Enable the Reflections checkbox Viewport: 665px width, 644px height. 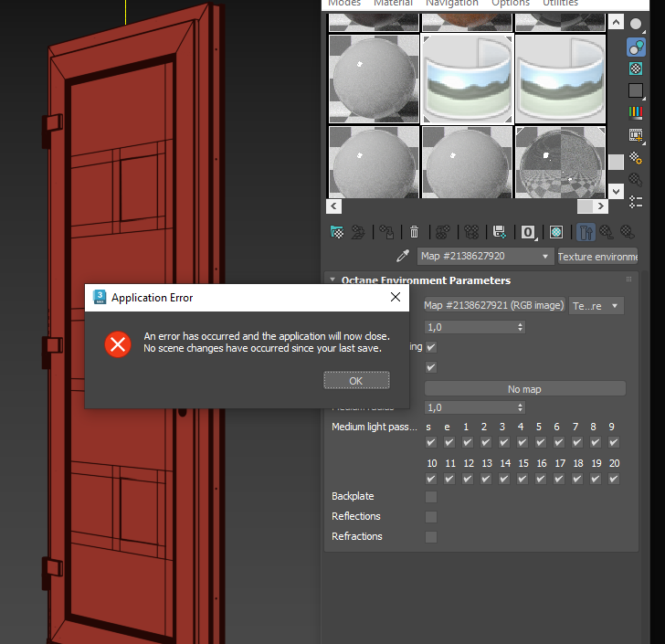point(431,517)
